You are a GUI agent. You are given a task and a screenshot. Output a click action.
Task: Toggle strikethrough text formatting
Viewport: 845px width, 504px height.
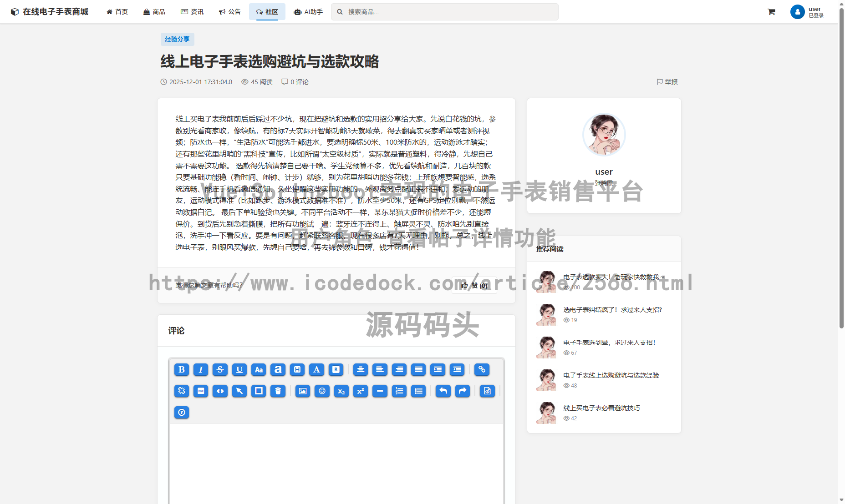pyautogui.click(x=220, y=369)
